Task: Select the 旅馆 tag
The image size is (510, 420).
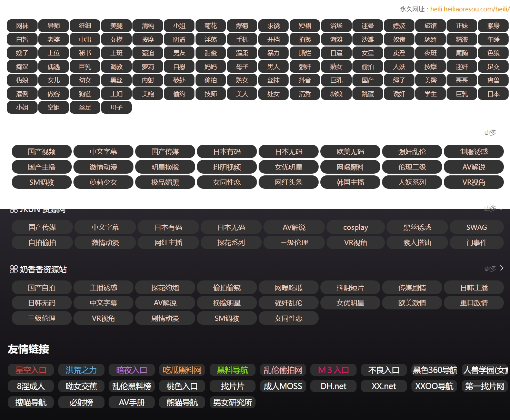Action: [x=430, y=26]
